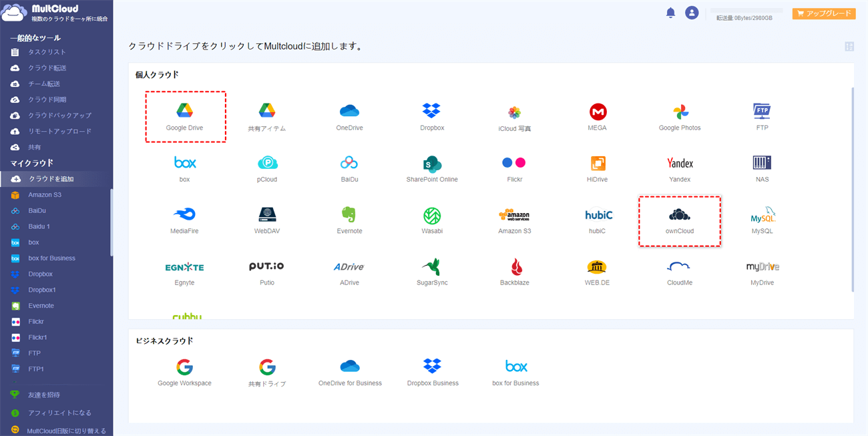Add Google Drive cloud
The width and height of the screenshot is (868, 436).
pos(185,117)
